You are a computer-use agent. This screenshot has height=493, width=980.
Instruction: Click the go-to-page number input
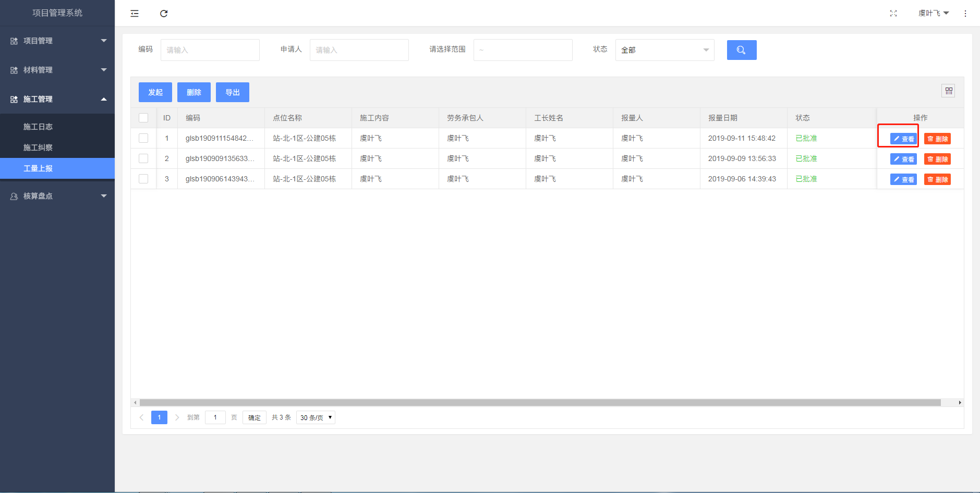[x=215, y=417]
